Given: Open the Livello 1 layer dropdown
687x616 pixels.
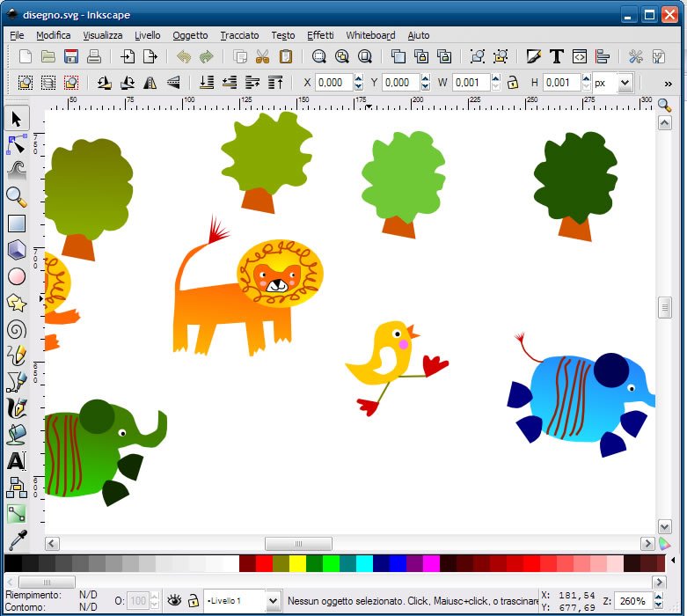Looking at the screenshot, I should [272, 600].
